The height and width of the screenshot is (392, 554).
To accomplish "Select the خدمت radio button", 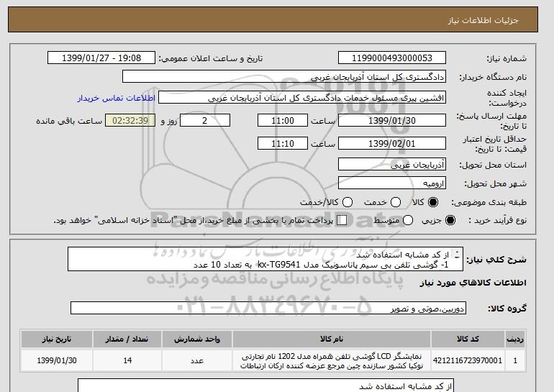I will click(396, 202).
